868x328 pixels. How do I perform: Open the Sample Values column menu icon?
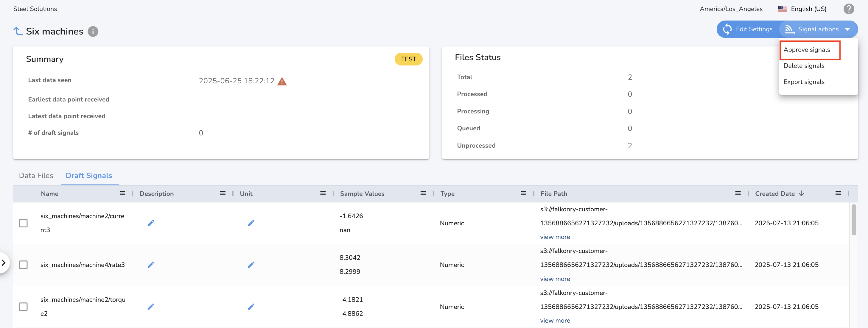coord(423,193)
